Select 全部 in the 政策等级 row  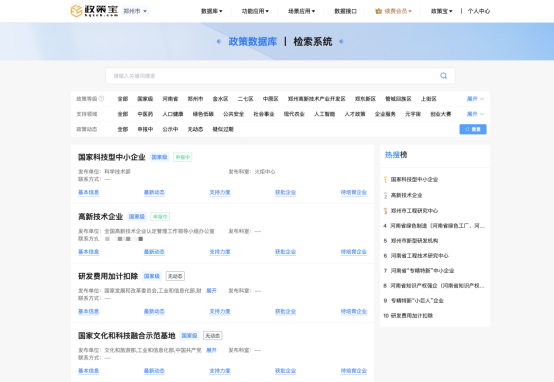(x=123, y=99)
